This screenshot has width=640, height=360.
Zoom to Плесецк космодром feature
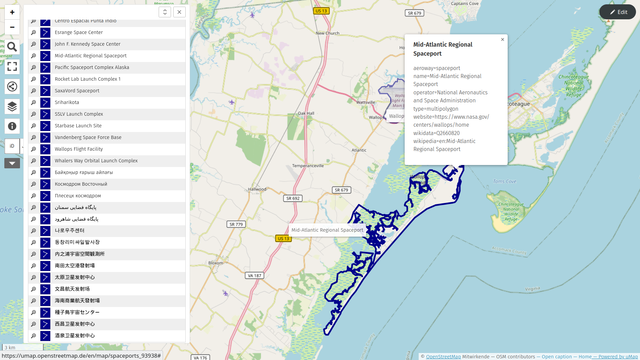click(33, 196)
